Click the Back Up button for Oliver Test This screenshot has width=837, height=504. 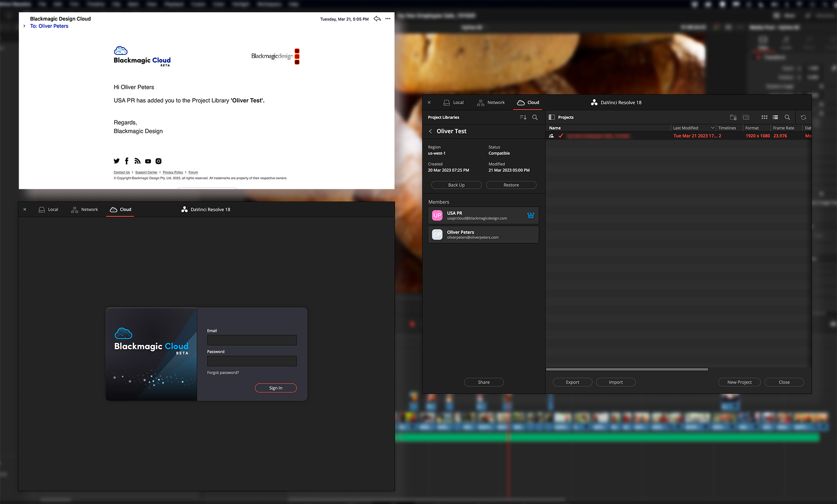pos(456,185)
